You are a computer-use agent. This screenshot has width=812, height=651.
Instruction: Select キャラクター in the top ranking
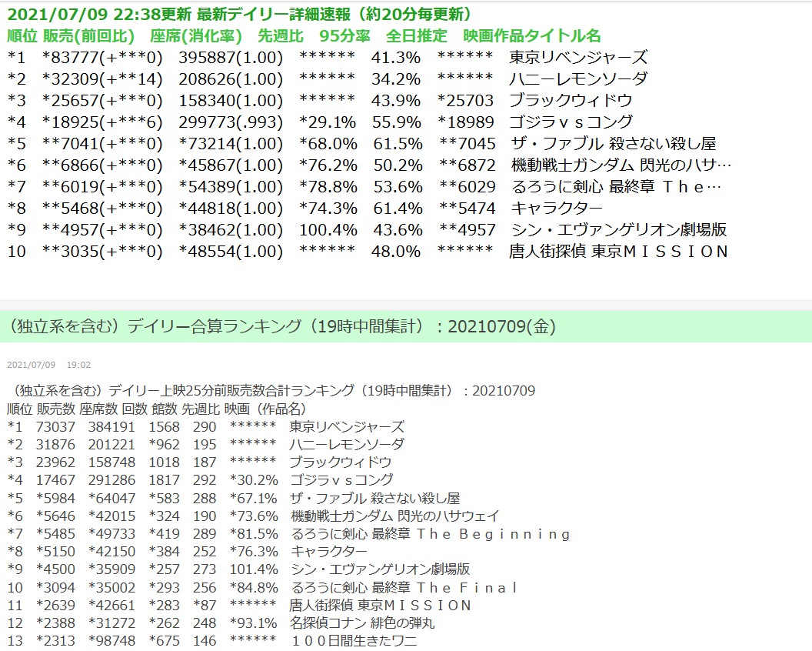pyautogui.click(x=557, y=209)
